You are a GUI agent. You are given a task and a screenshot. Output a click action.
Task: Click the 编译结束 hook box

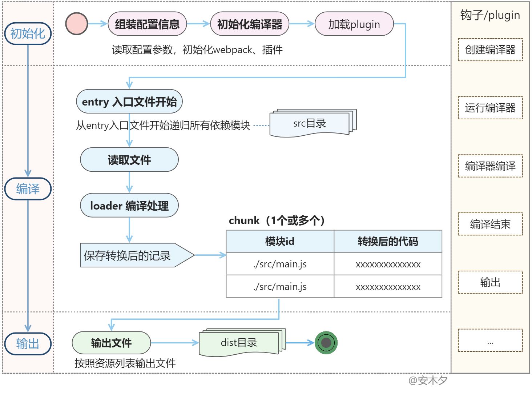(x=490, y=224)
